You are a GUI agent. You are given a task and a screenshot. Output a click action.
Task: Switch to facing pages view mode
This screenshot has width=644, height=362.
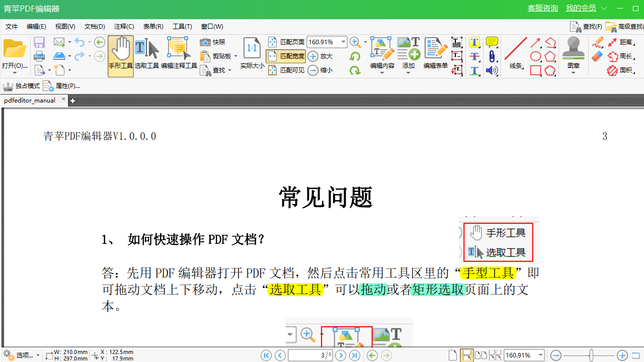click(x=480, y=355)
